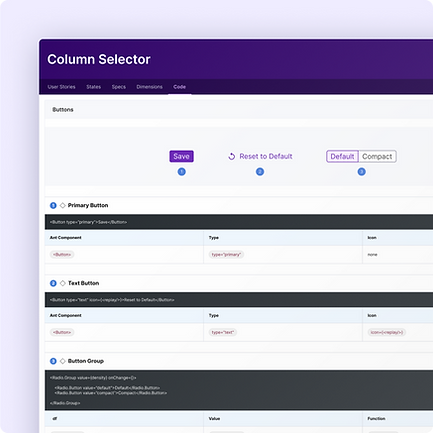Screen dimensions: 433x433
Task: Select the Code tab
Action: pos(179,87)
